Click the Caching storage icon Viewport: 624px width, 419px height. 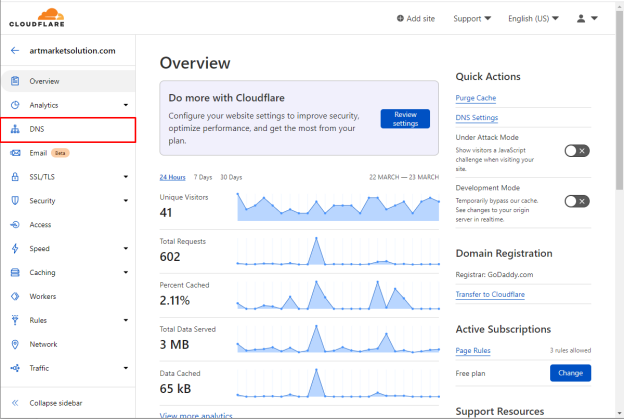pos(15,273)
